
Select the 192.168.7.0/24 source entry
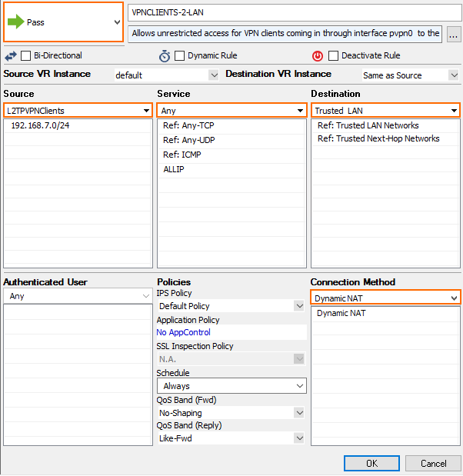78,125
